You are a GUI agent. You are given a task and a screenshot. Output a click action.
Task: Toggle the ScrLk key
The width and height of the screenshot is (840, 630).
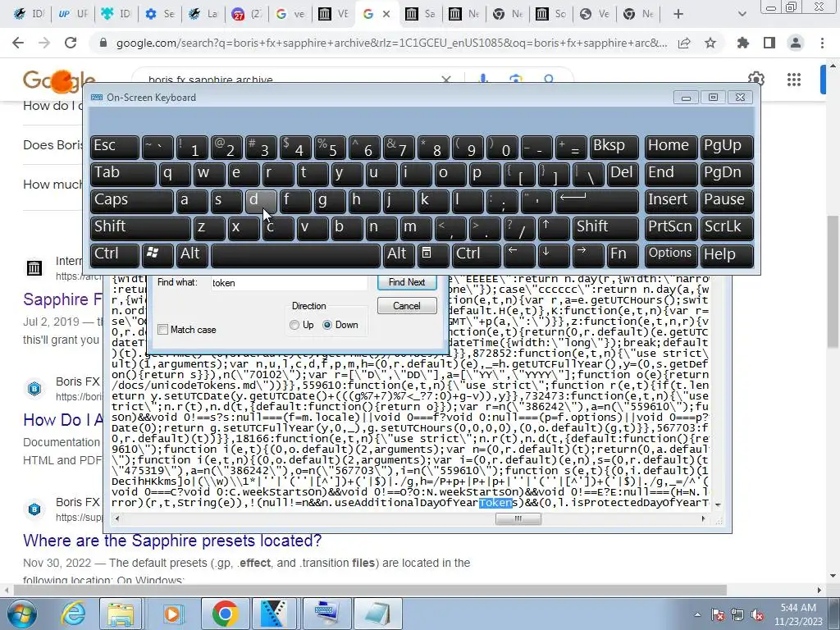tap(727, 228)
